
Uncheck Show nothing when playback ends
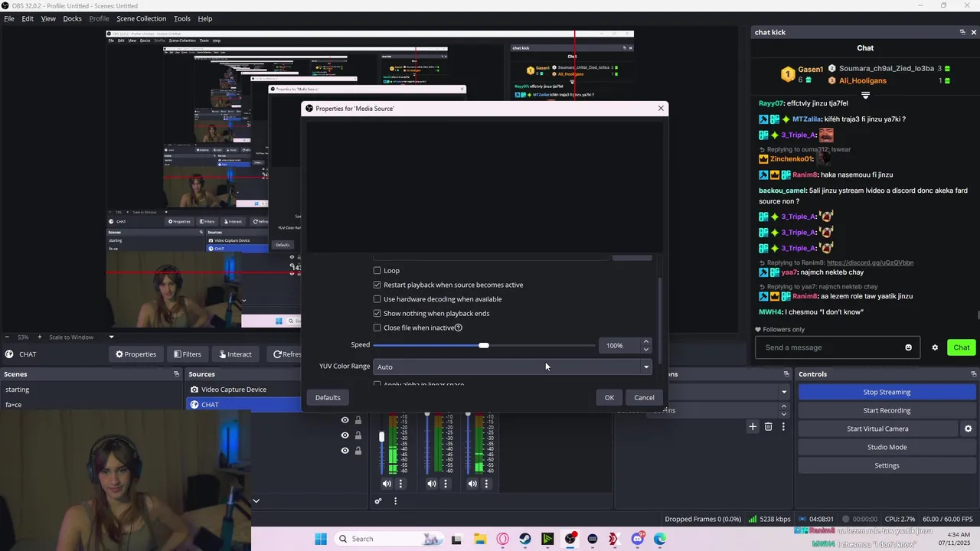point(377,313)
